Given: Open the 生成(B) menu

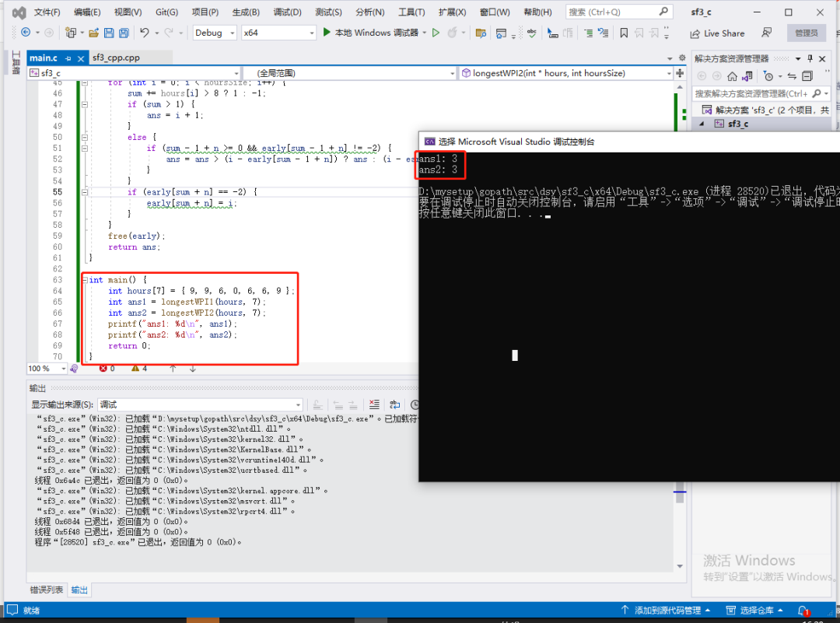Looking at the screenshot, I should tap(245, 12).
